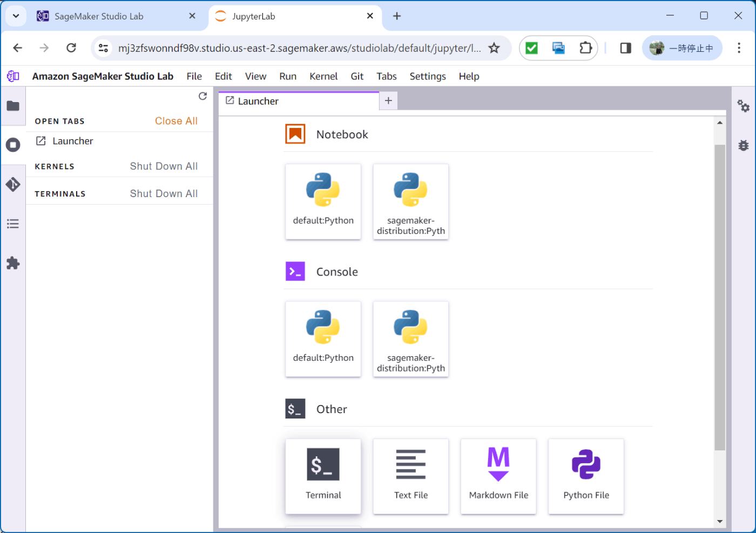
Task: Create a new Text File
Action: pos(410,476)
